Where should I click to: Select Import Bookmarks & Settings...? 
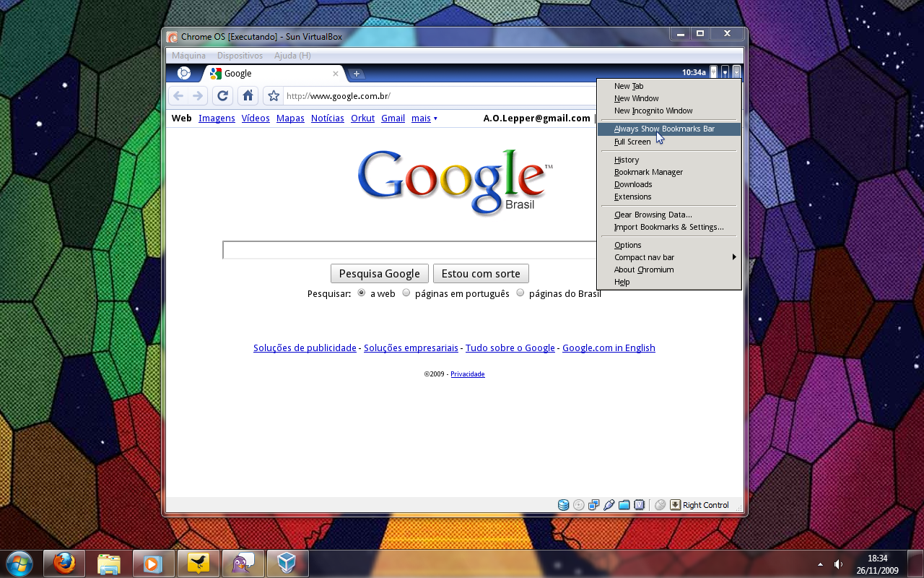669,227
